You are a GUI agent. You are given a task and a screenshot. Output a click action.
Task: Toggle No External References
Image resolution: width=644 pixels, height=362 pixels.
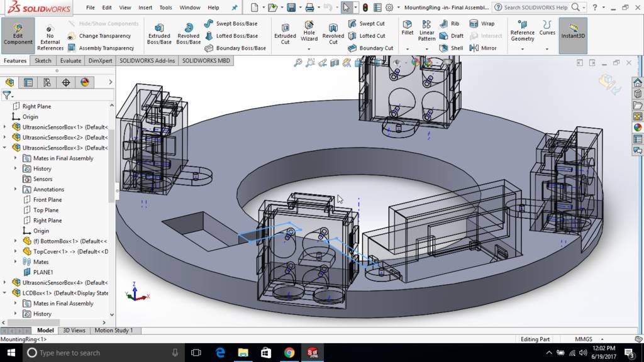[x=50, y=37]
